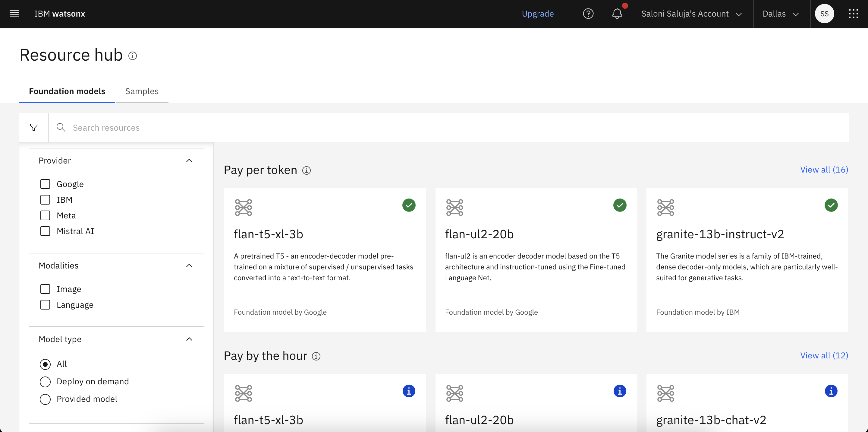Toggle the filter funnel icon
The height and width of the screenshot is (432, 868).
(34, 128)
